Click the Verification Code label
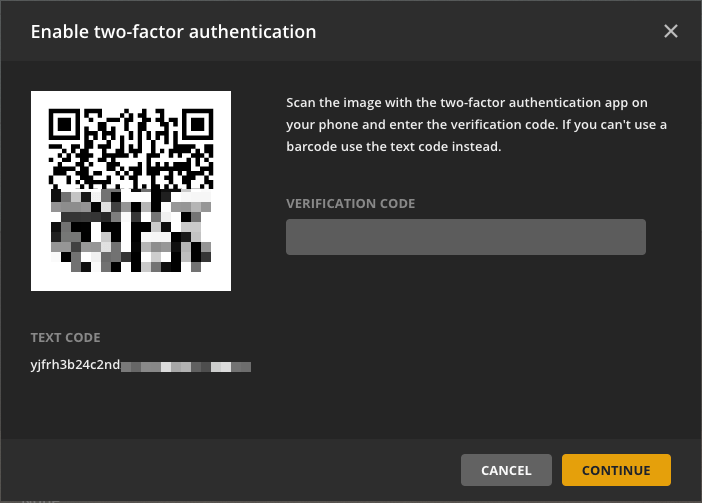The width and height of the screenshot is (702, 503). click(x=351, y=204)
